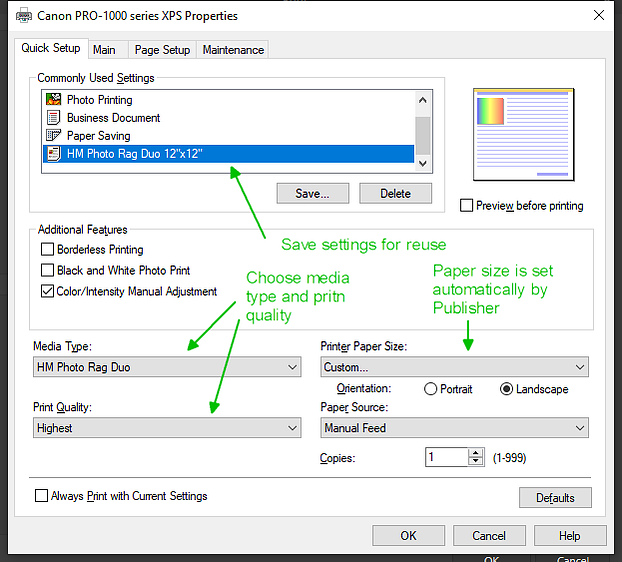Viewport: 622px width, 562px height.
Task: Open the Printer Paper Size dropdown
Action: (454, 367)
